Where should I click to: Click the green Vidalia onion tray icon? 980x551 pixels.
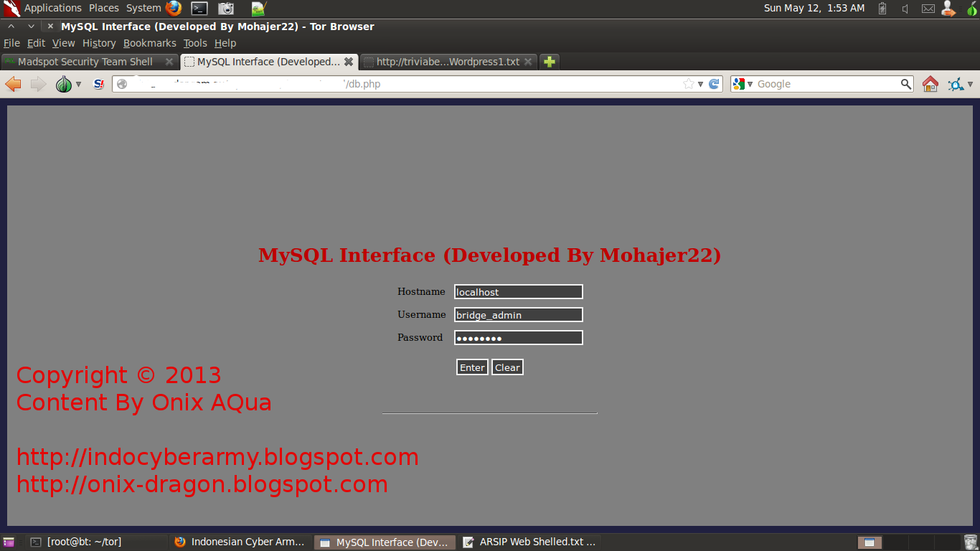point(971,9)
